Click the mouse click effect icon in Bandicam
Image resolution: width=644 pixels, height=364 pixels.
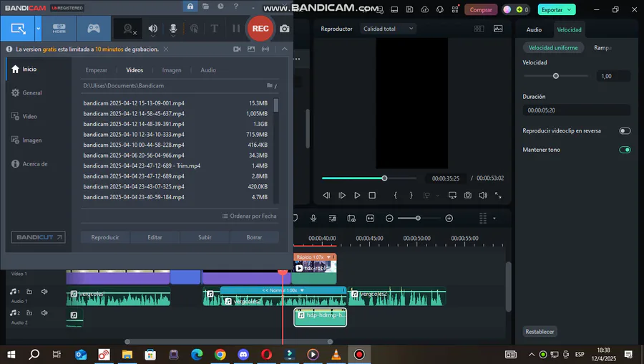(194, 29)
